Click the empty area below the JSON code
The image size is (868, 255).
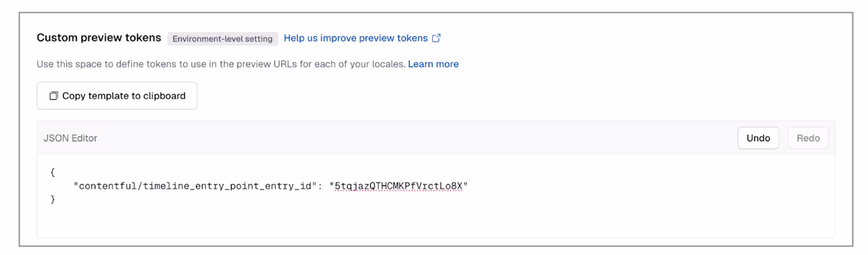[x=436, y=221]
